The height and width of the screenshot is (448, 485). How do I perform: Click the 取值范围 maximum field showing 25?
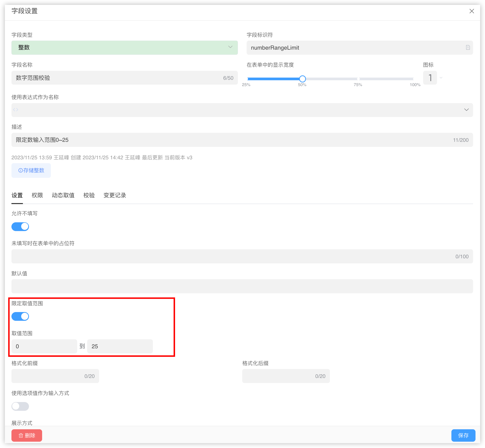point(120,346)
